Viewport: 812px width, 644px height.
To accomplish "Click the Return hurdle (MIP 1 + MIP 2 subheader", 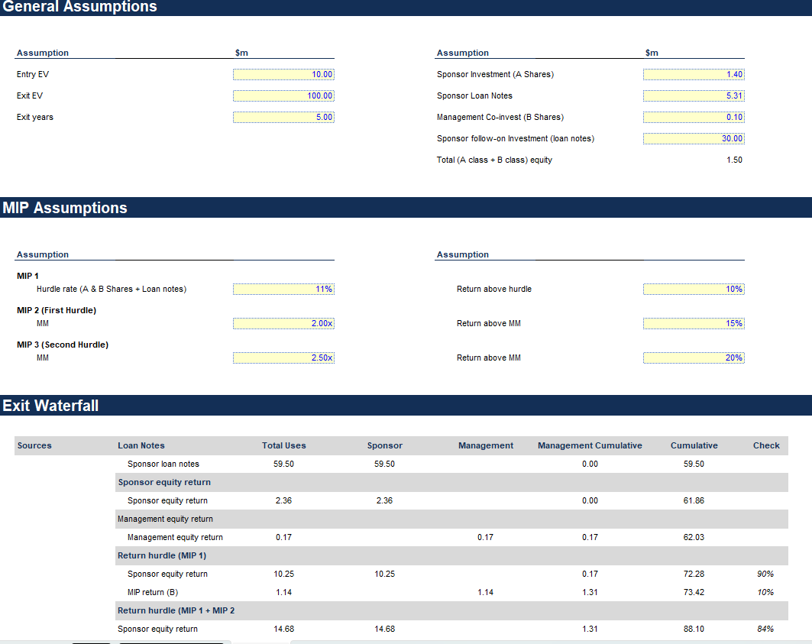I will click(451, 611).
